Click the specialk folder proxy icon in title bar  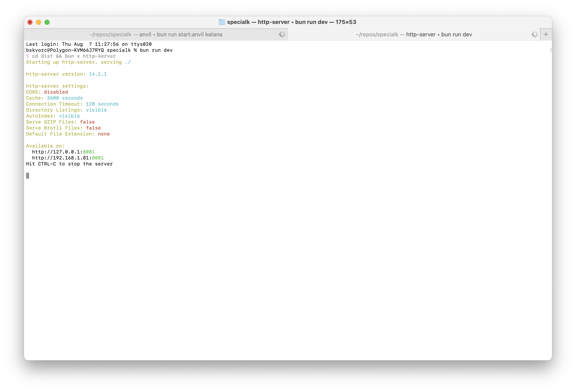click(x=222, y=22)
